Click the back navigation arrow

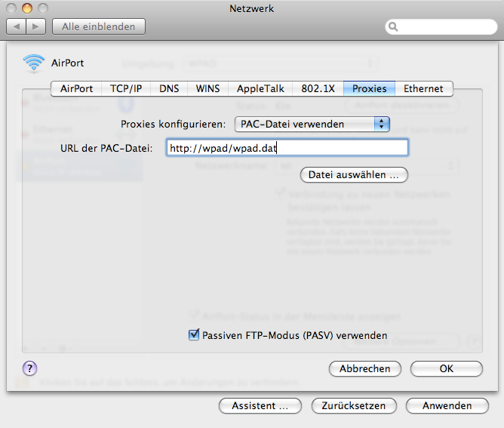(17, 26)
